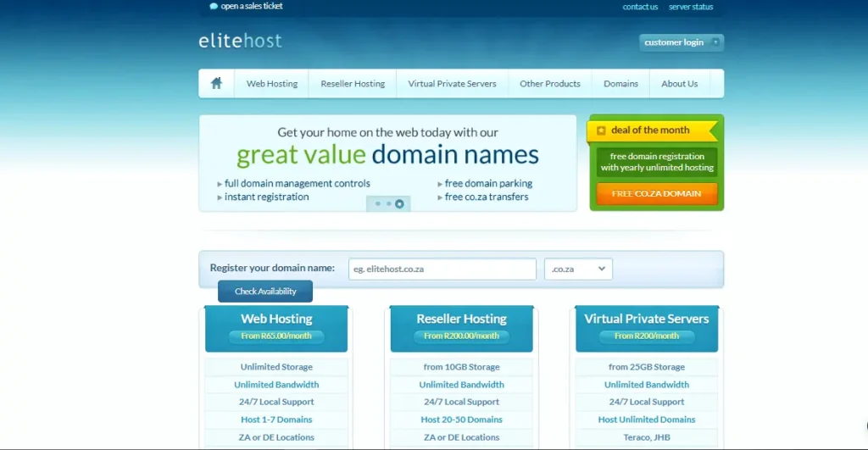Image resolution: width=868 pixels, height=450 pixels.
Task: Open the Domains menu item
Action: pyautogui.click(x=620, y=84)
